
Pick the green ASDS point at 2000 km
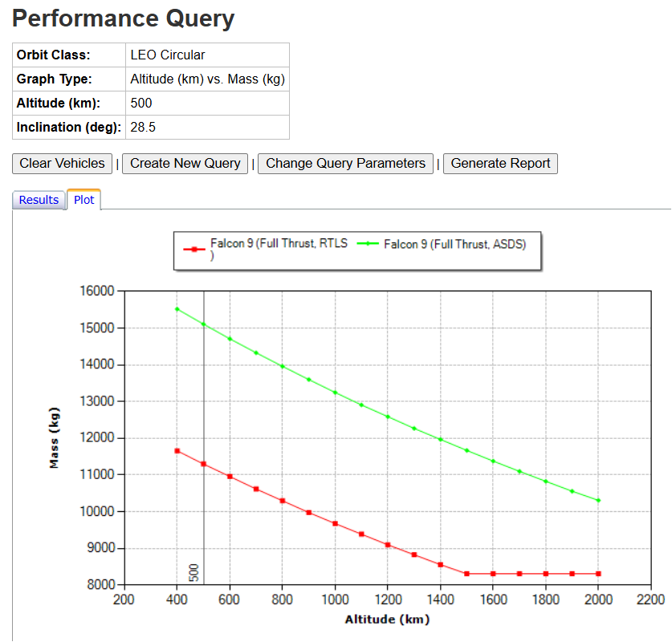[598, 501]
